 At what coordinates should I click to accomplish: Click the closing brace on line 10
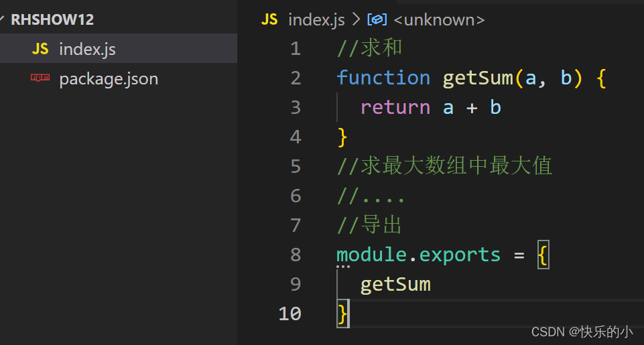(x=342, y=314)
